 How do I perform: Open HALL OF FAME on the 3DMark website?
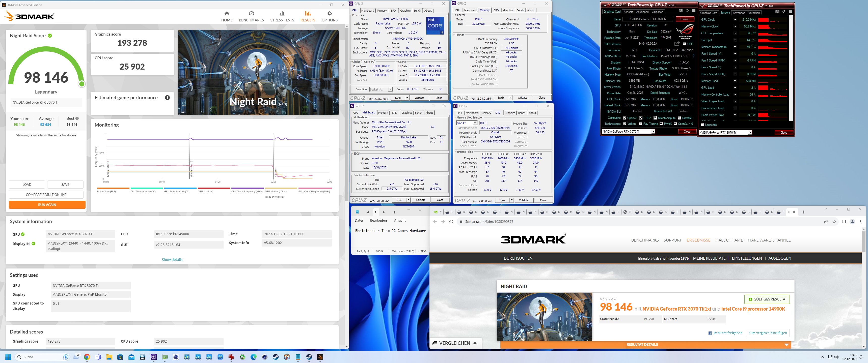pos(729,240)
